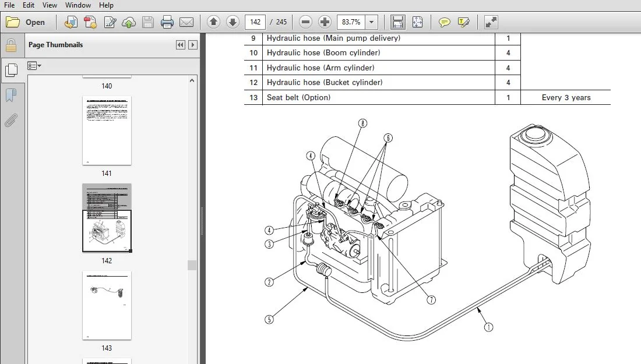Open the Bookmarks panel icon
641x364 pixels.
coord(11,96)
